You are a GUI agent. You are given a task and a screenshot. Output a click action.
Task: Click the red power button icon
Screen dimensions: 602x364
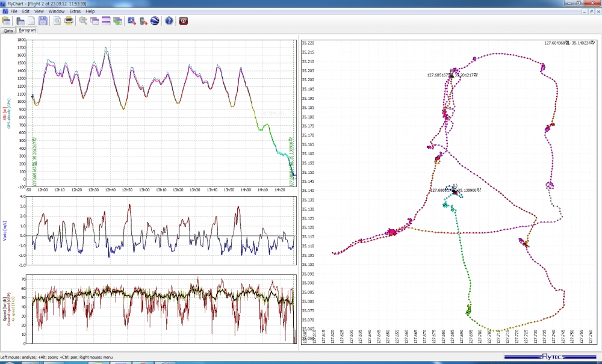point(183,20)
